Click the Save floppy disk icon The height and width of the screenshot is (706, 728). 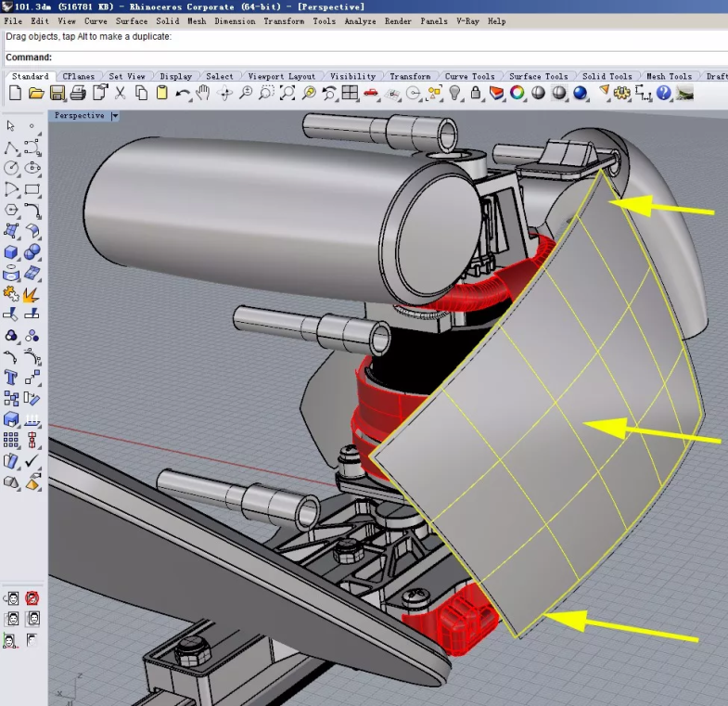[57, 93]
